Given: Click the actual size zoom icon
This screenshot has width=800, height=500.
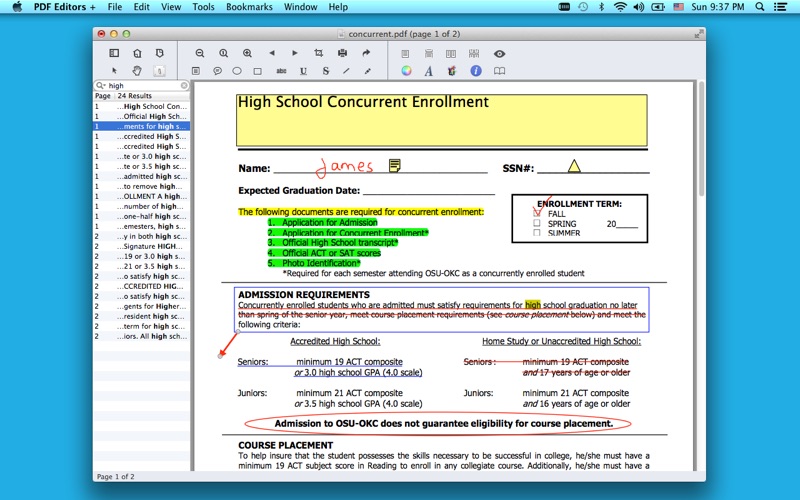Looking at the screenshot, I should [223, 53].
